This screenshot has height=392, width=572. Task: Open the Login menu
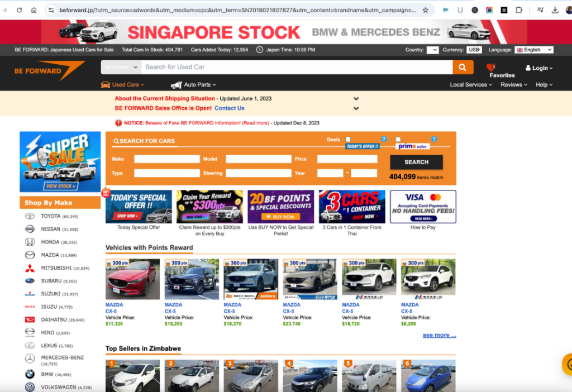(539, 68)
